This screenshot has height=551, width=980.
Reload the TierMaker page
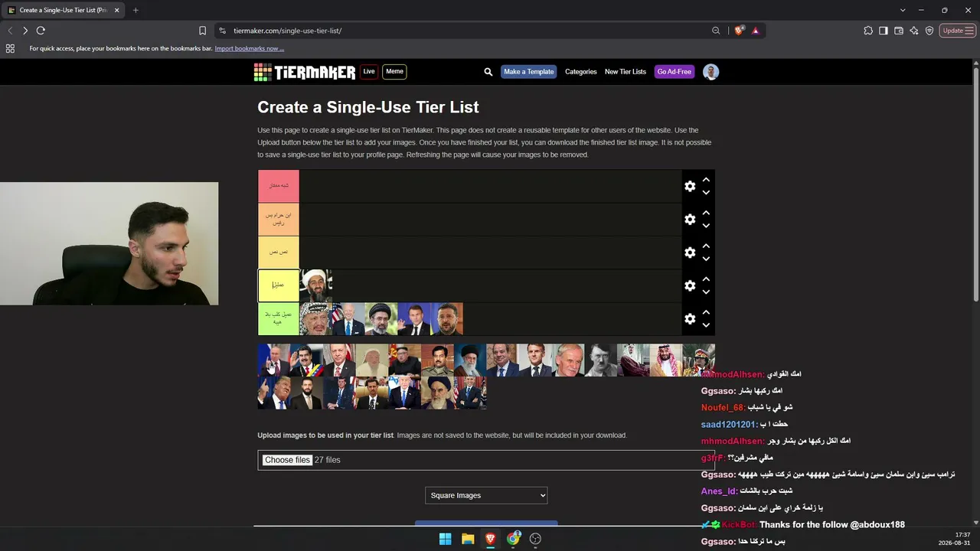tap(41, 31)
